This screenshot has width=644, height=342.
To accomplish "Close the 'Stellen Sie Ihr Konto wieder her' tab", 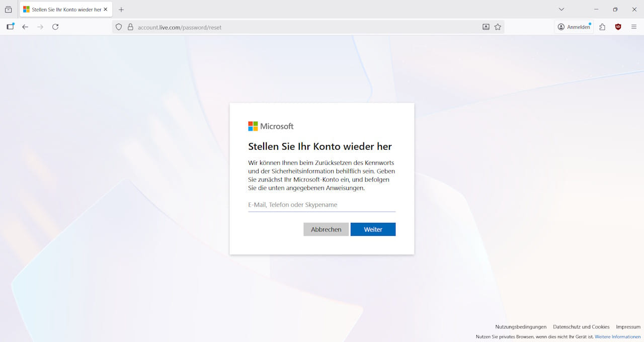I will (x=106, y=10).
